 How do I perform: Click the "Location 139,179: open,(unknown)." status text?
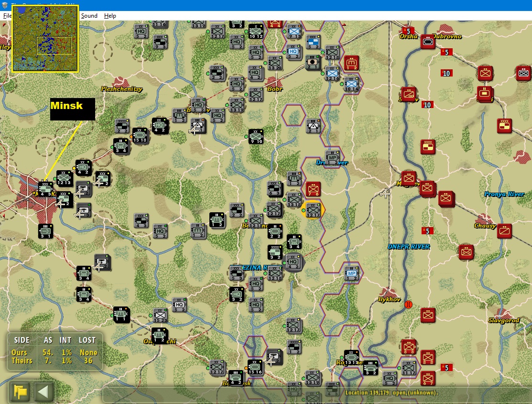[x=391, y=393]
